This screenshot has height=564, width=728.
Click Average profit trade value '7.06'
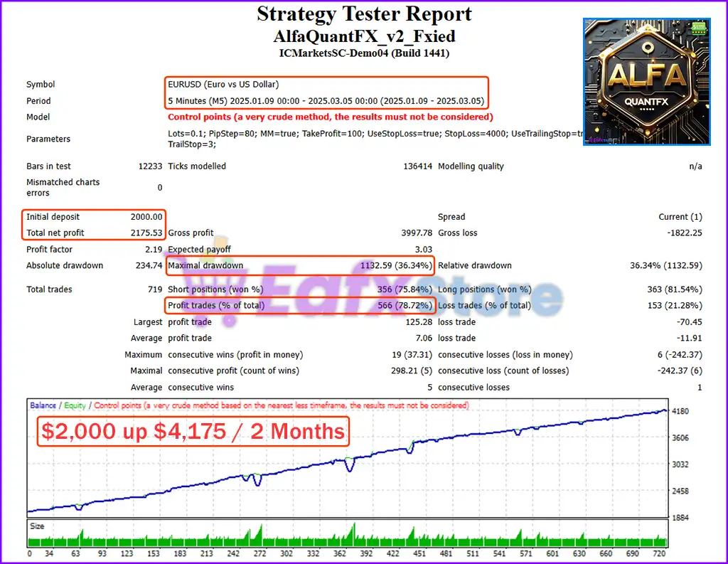tap(424, 339)
